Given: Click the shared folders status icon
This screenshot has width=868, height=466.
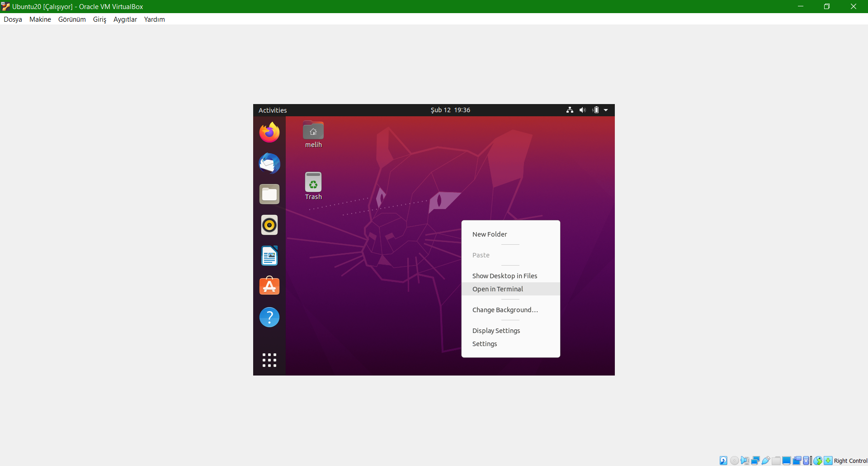Looking at the screenshot, I should coord(776,461).
